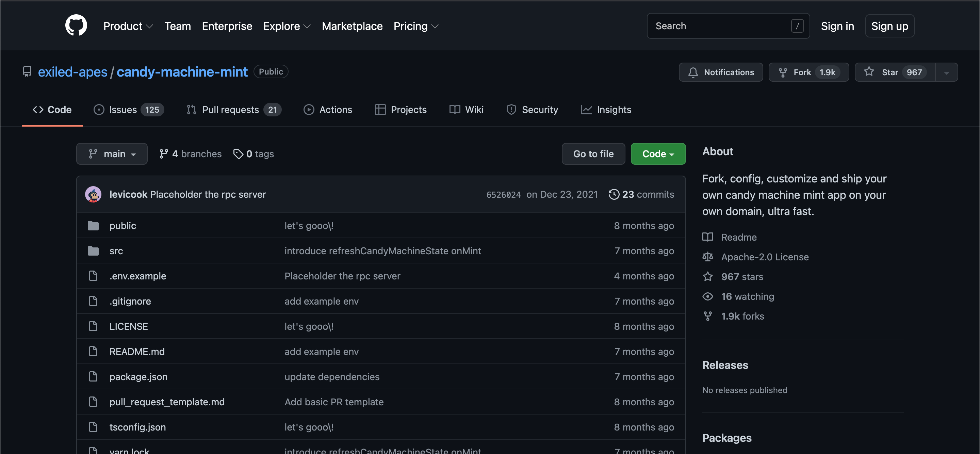The width and height of the screenshot is (980, 454).
Task: Open the exiled-apes owner link
Action: pos(73,71)
